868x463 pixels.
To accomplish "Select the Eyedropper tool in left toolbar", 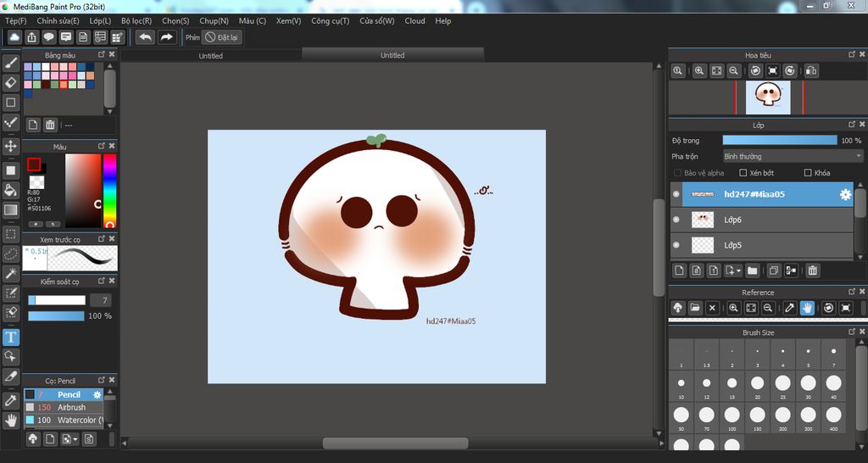I will [x=10, y=400].
